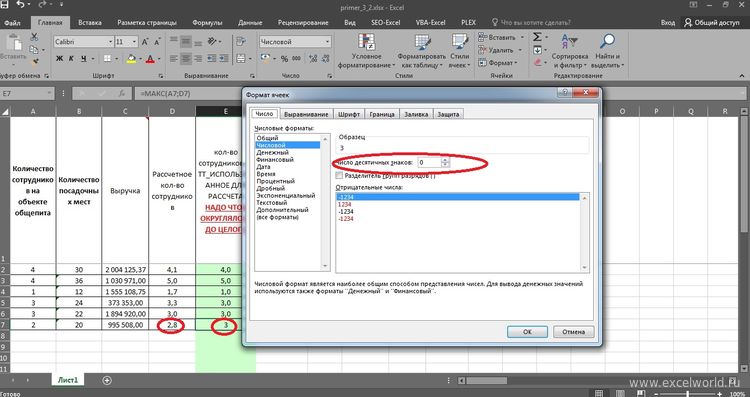This screenshot has width=750, height=397.
Task: Center text horizontally in ribbon
Action: 186,59
